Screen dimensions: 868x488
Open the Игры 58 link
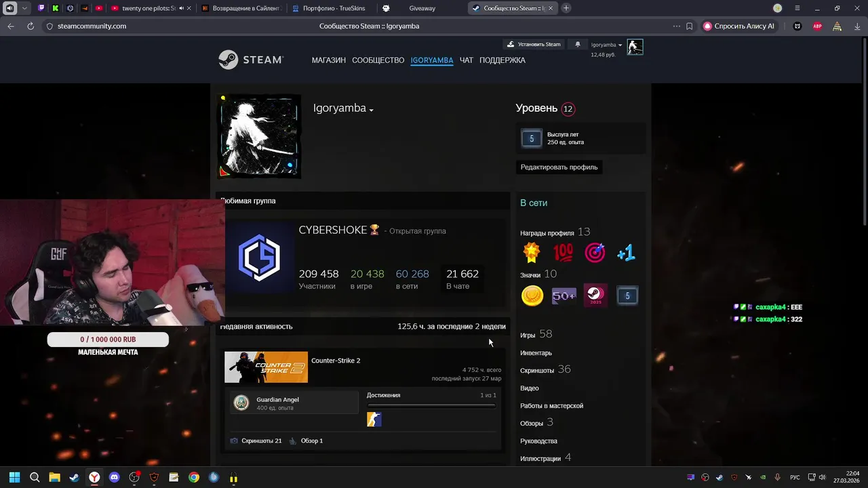[x=536, y=335]
